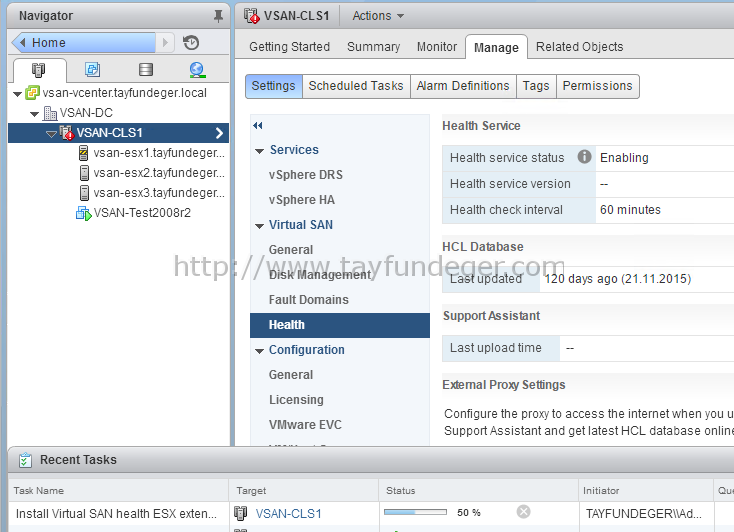
Task: Click cluster icon in VSAN-CLS1 title bar
Action: (252, 16)
